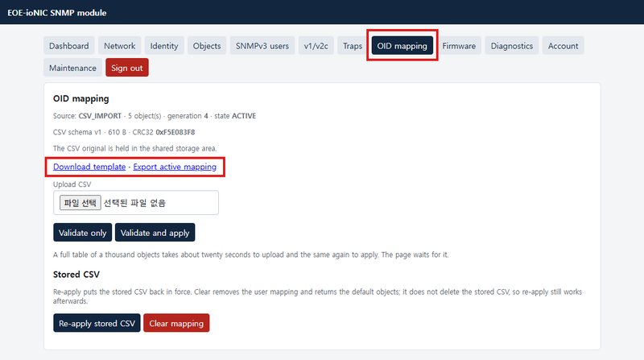
Task: Switch to the Traps tab
Action: (353, 46)
